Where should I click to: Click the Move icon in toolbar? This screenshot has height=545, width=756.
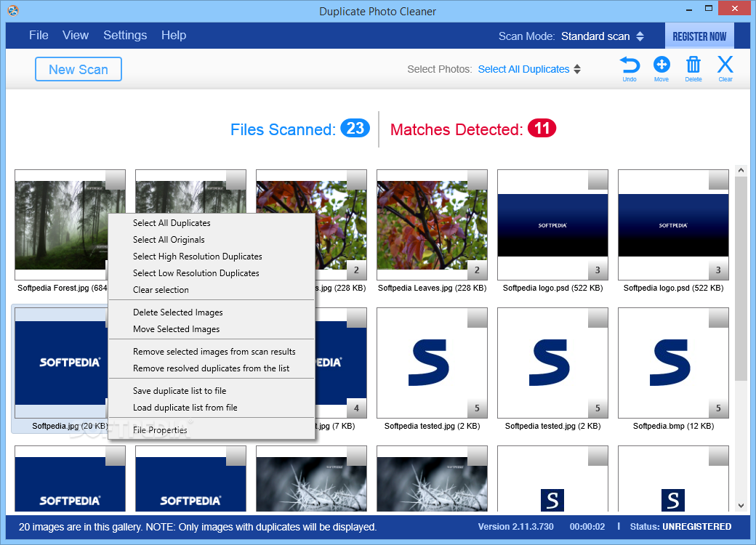coord(661,65)
